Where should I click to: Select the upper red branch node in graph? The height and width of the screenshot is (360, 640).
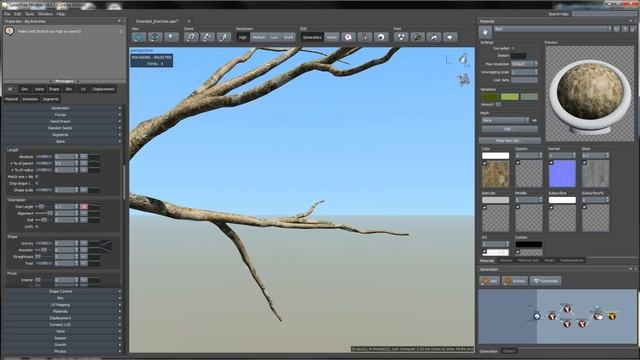click(x=567, y=309)
